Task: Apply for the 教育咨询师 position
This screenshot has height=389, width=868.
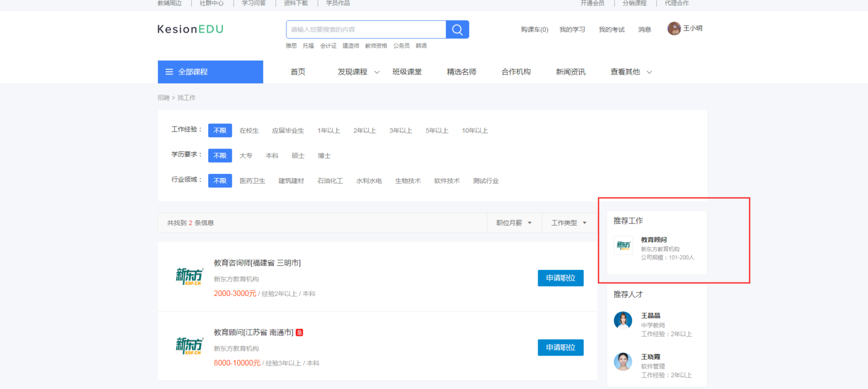Action: (560, 278)
